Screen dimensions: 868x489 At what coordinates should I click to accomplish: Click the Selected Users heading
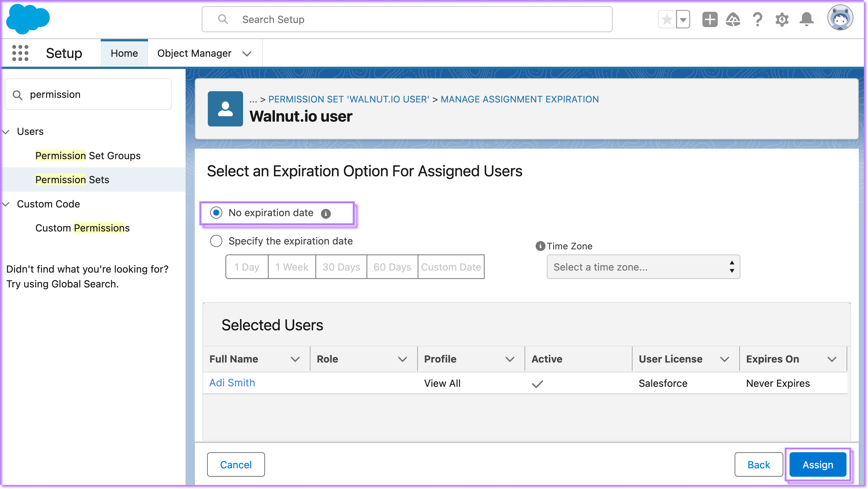(x=272, y=325)
